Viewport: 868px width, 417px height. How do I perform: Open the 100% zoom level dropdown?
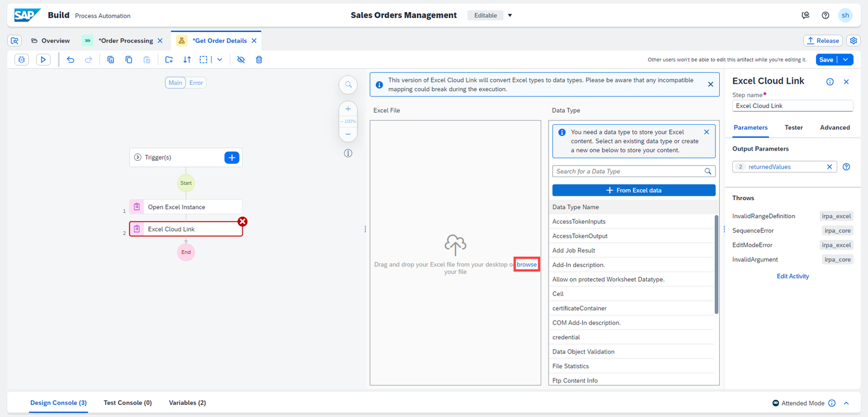click(x=348, y=121)
